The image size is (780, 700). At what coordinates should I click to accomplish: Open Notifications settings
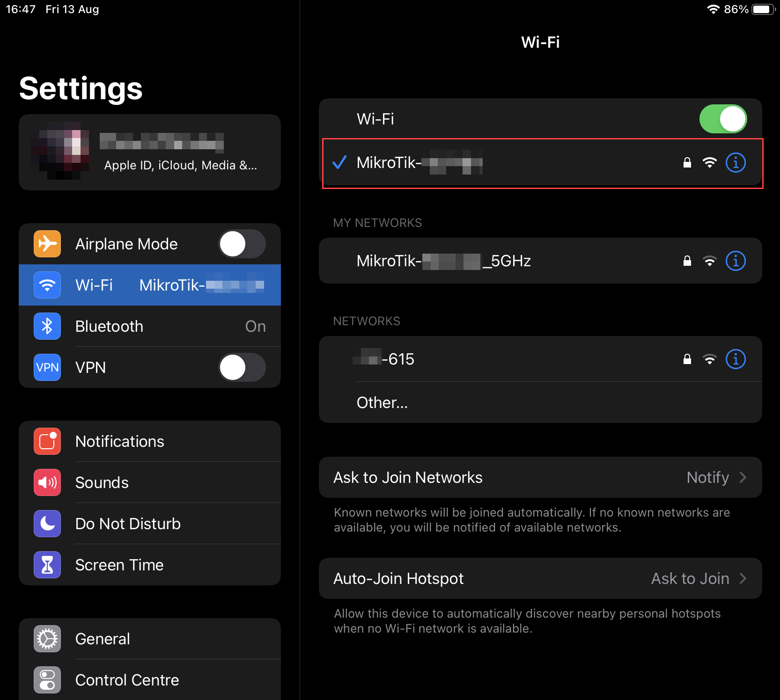point(150,441)
